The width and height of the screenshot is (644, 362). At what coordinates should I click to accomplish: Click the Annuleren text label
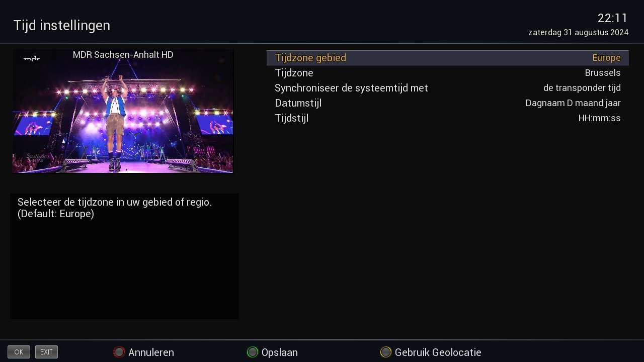pyautogui.click(x=151, y=352)
